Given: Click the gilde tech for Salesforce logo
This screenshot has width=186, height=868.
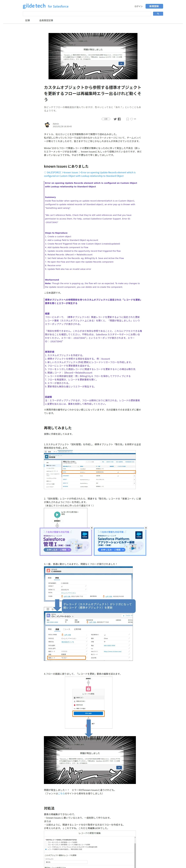Looking at the screenshot, I should [46, 6].
